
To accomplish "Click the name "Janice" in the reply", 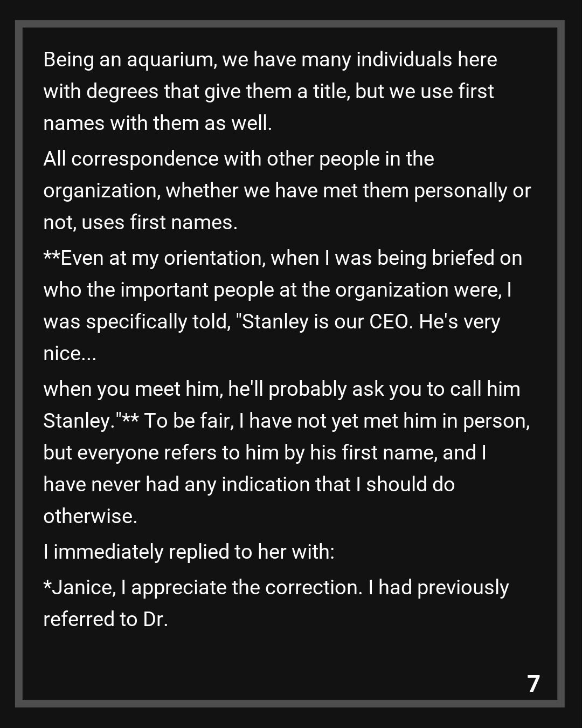I will (82, 588).
